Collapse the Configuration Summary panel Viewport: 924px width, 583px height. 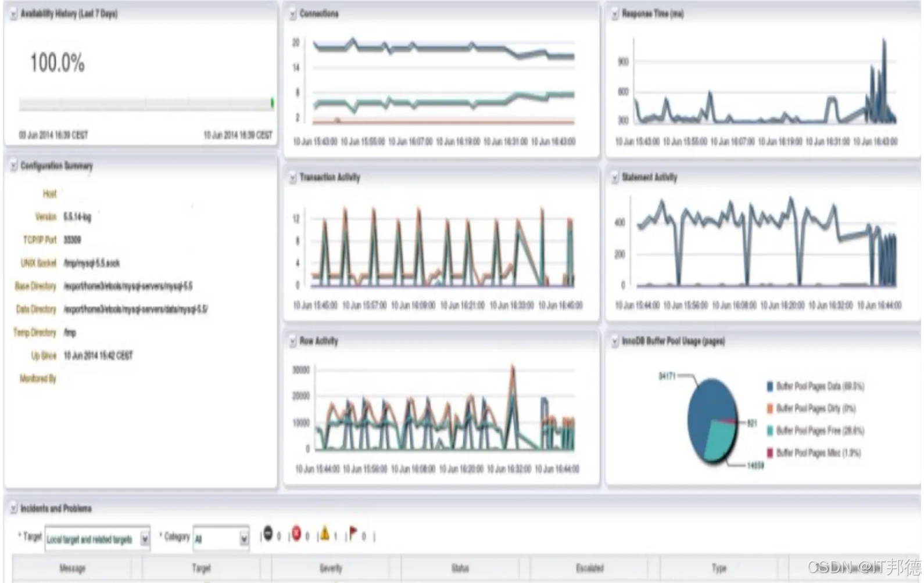point(13,167)
